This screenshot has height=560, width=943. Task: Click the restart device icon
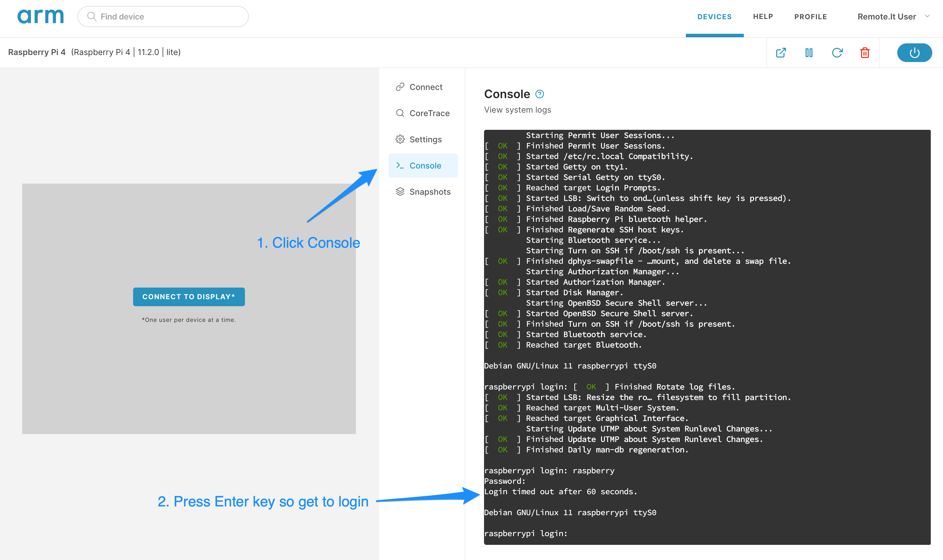click(837, 52)
